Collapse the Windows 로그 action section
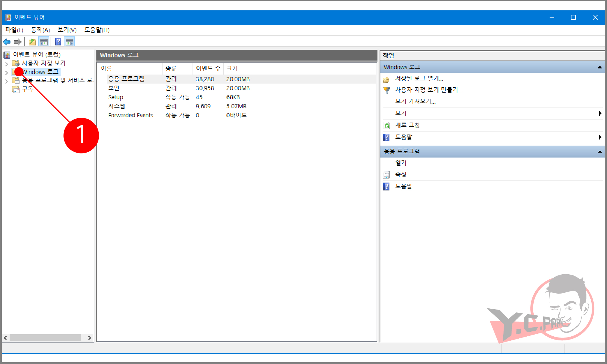This screenshot has width=607, height=364. coord(599,67)
